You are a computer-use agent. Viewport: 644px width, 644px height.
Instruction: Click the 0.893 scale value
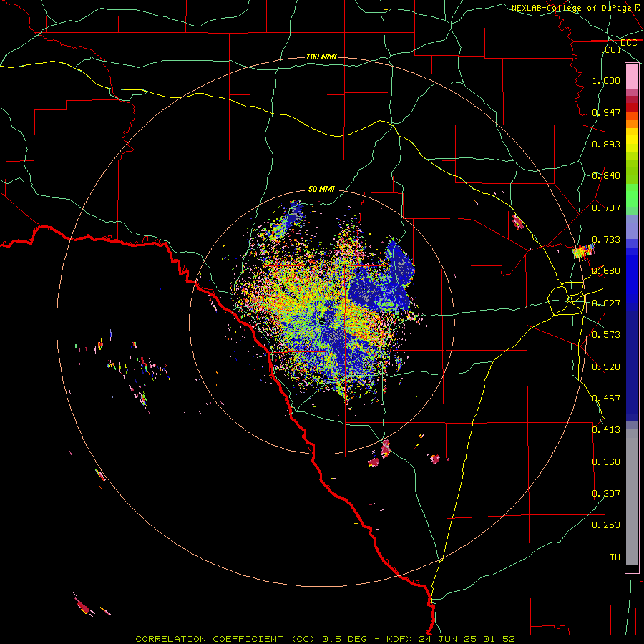[606, 144]
